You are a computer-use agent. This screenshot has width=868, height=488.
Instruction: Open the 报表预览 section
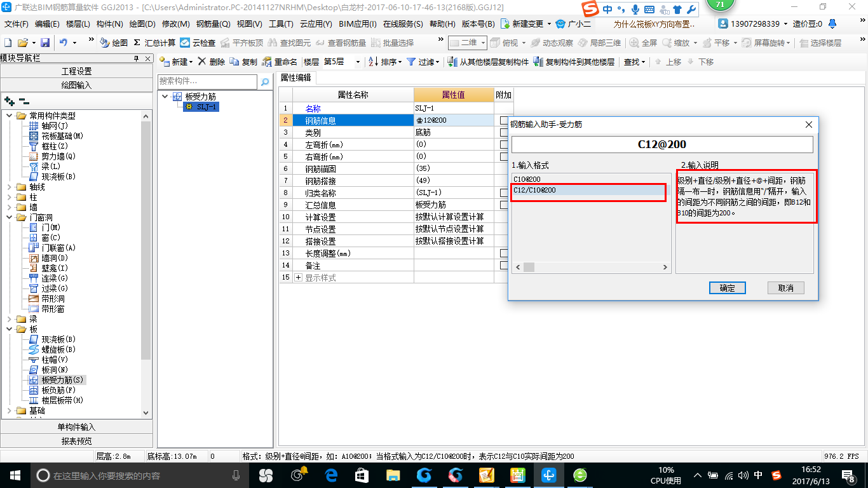point(76,440)
